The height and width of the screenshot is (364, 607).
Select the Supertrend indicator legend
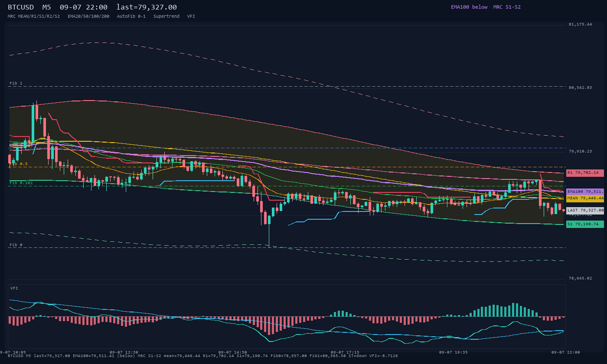pos(166,16)
